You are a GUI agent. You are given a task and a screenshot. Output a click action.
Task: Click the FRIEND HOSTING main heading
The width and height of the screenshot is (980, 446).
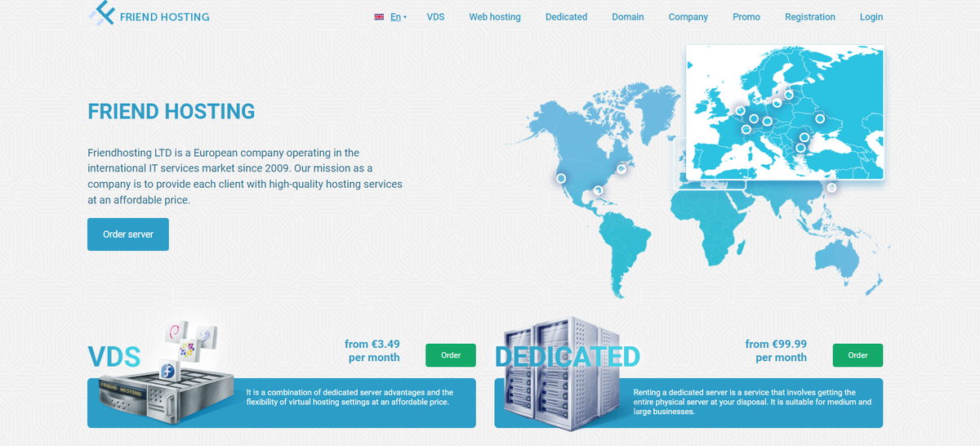pyautogui.click(x=171, y=111)
